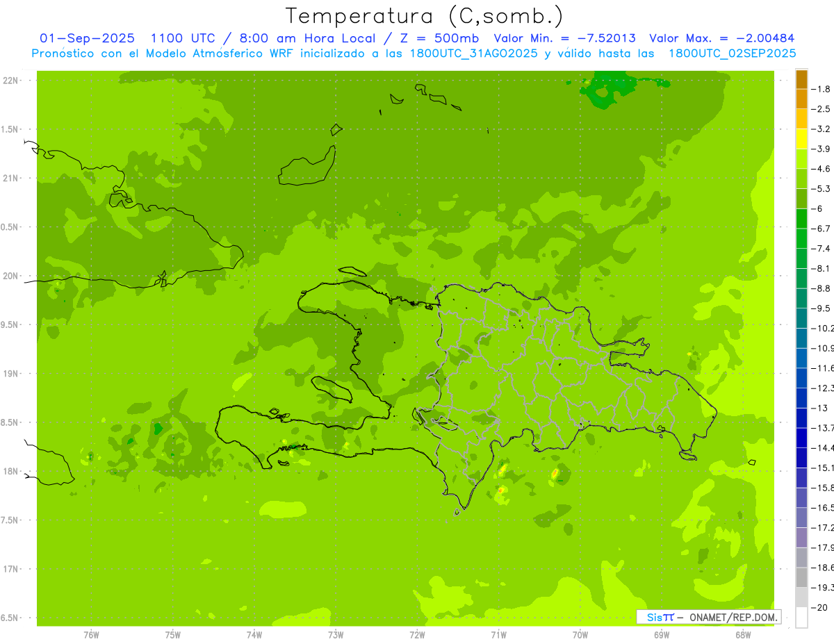
Task: Click the "ONAMET/REP.DOM." credit label
Action: pos(735,617)
